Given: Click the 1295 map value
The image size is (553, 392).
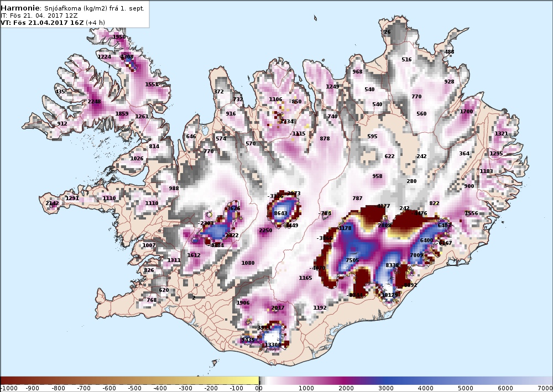Looking at the screenshot, I should tap(496, 154).
